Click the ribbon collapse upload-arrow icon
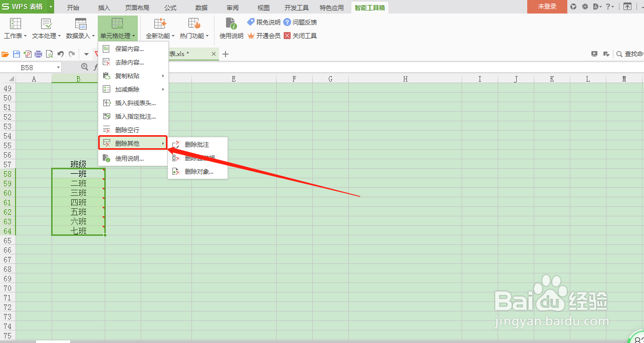 tap(627, 7)
